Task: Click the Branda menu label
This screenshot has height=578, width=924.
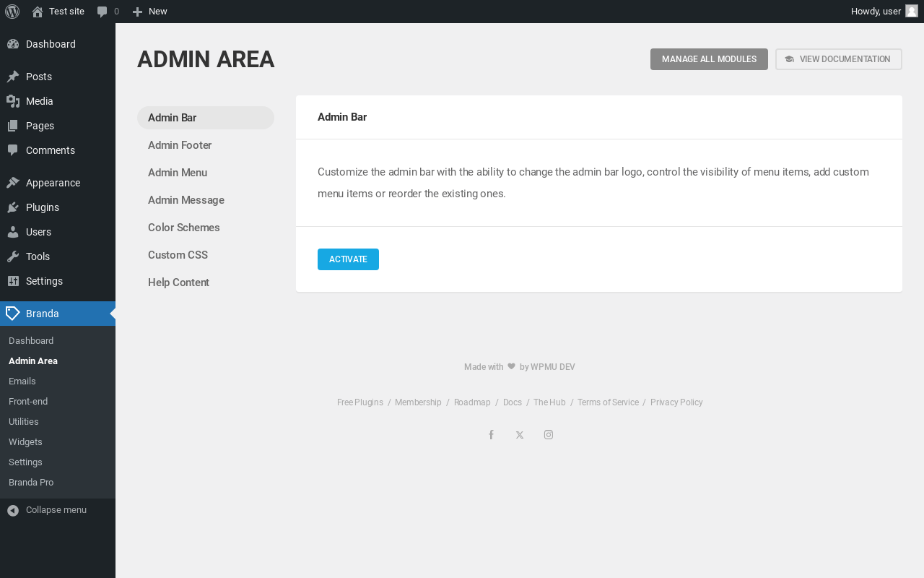Action: coord(43,314)
